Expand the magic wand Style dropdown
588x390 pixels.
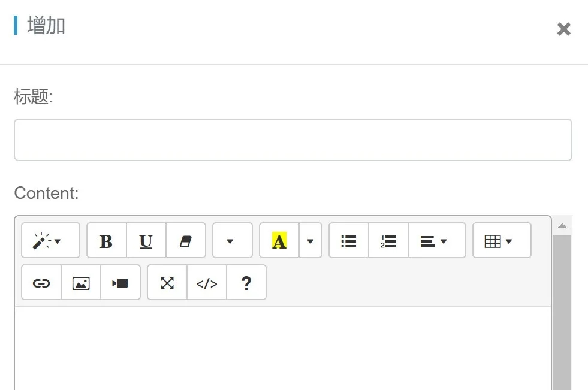coord(50,241)
